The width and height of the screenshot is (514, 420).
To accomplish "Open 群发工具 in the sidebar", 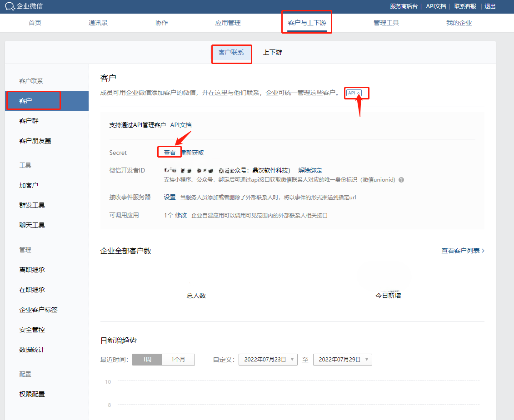I will point(32,205).
